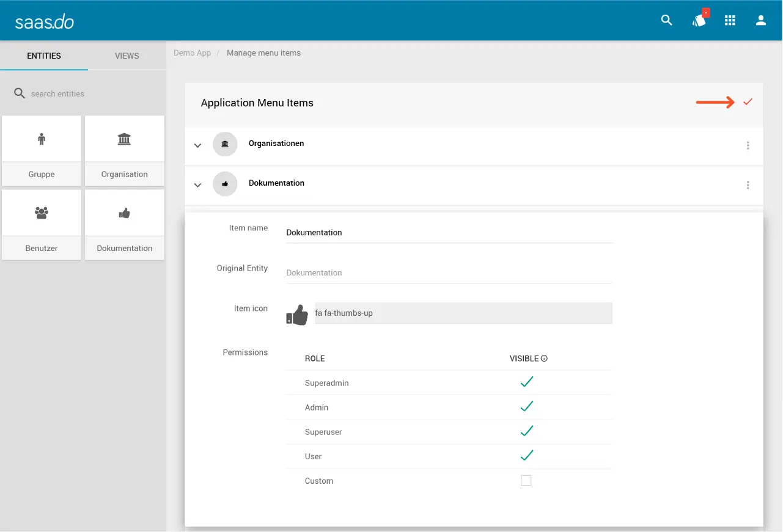Select the ENTITIES tab
Viewport: 783px width, 532px height.
pos(44,56)
